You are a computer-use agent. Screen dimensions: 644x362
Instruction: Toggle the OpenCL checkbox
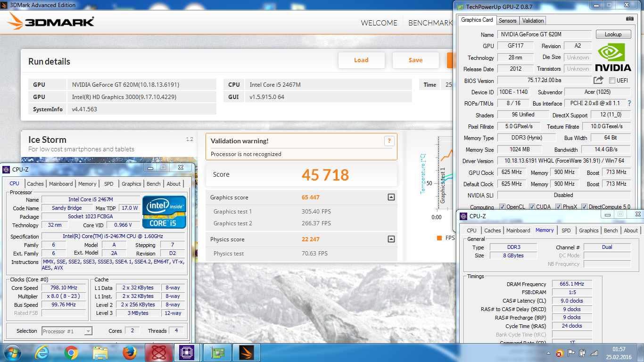point(502,207)
